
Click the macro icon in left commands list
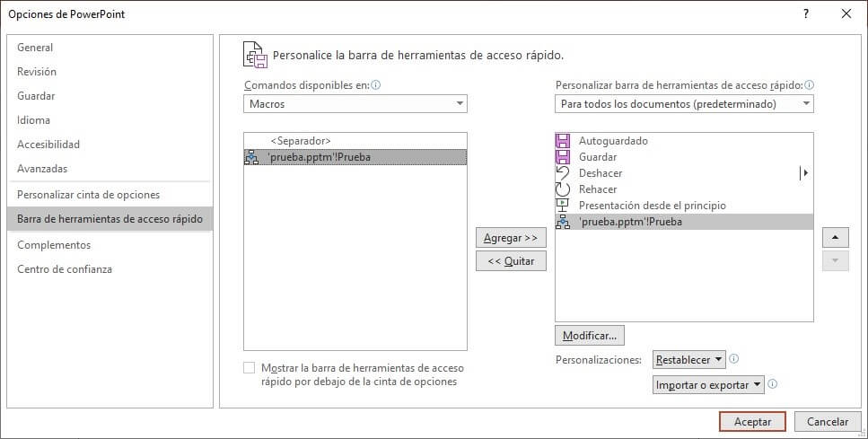[x=252, y=157]
